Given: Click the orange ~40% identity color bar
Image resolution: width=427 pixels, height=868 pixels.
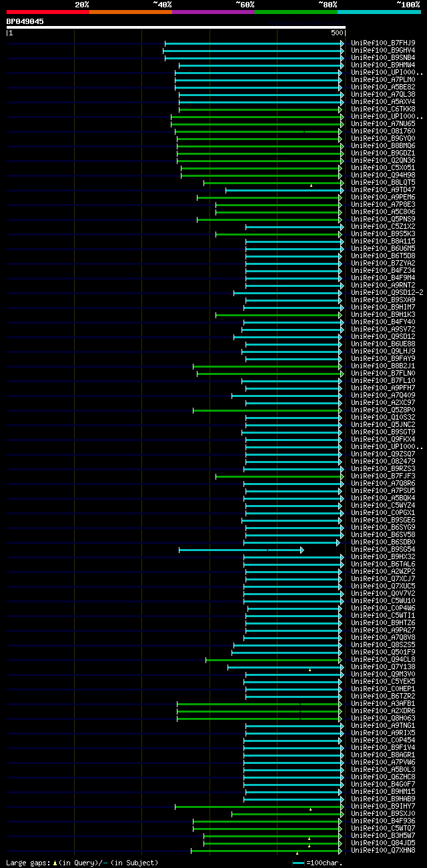Looking at the screenshot, I should (131, 12).
